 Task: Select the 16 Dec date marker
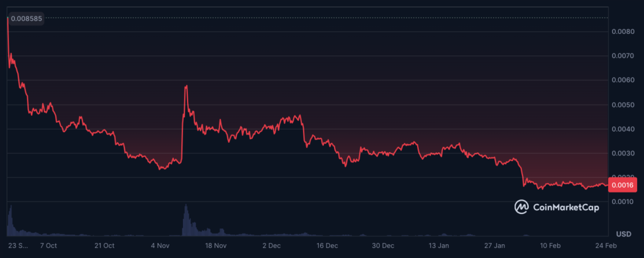(327, 245)
